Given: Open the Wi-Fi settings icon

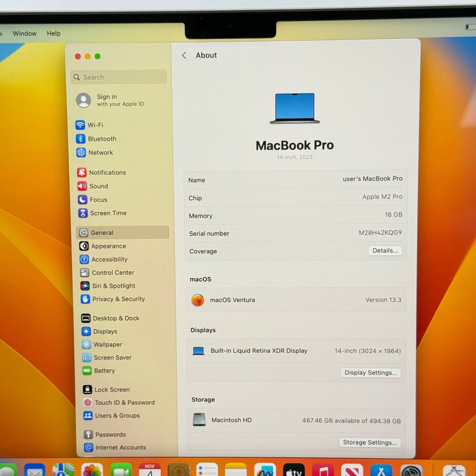Looking at the screenshot, I should (80, 125).
